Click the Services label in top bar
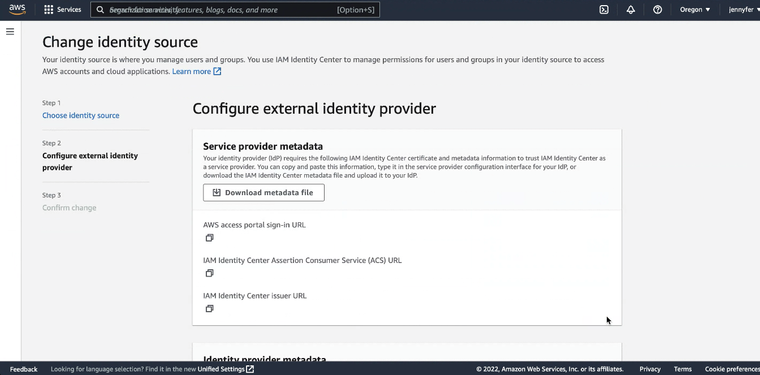Viewport: 760px width, 375px height. tap(69, 10)
